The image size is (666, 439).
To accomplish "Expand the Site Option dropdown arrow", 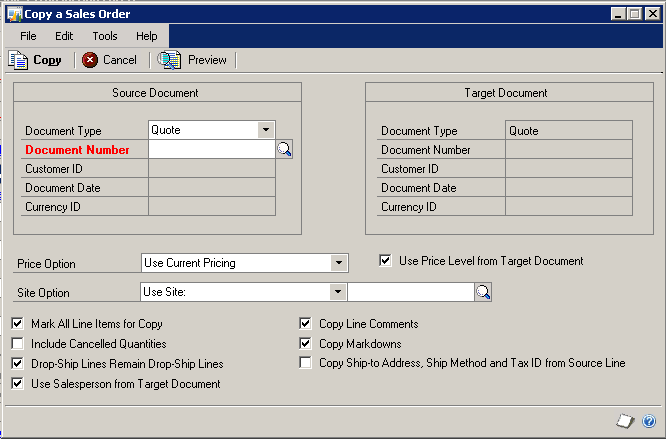I will click(338, 292).
